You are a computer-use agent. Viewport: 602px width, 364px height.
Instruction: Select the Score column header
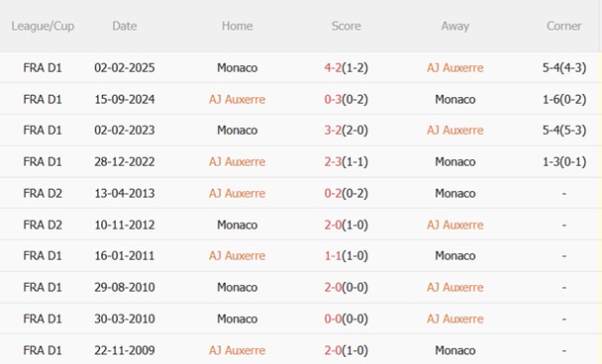click(x=346, y=26)
